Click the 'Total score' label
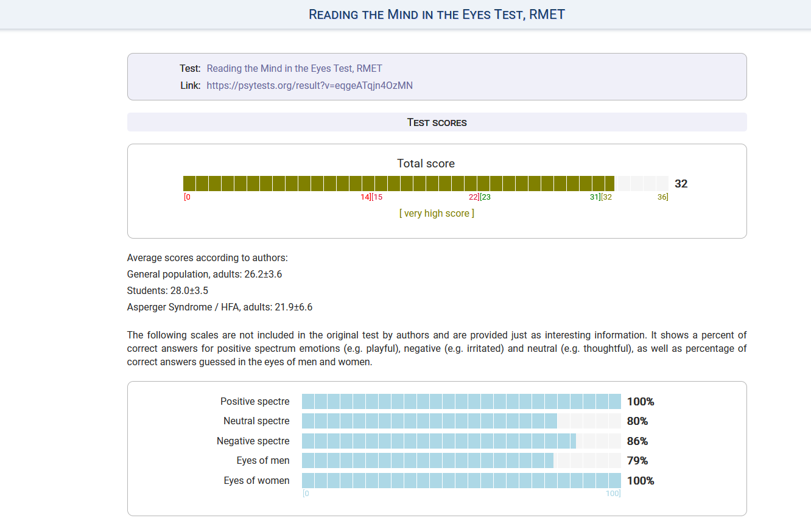The image size is (811, 532). pos(426,164)
